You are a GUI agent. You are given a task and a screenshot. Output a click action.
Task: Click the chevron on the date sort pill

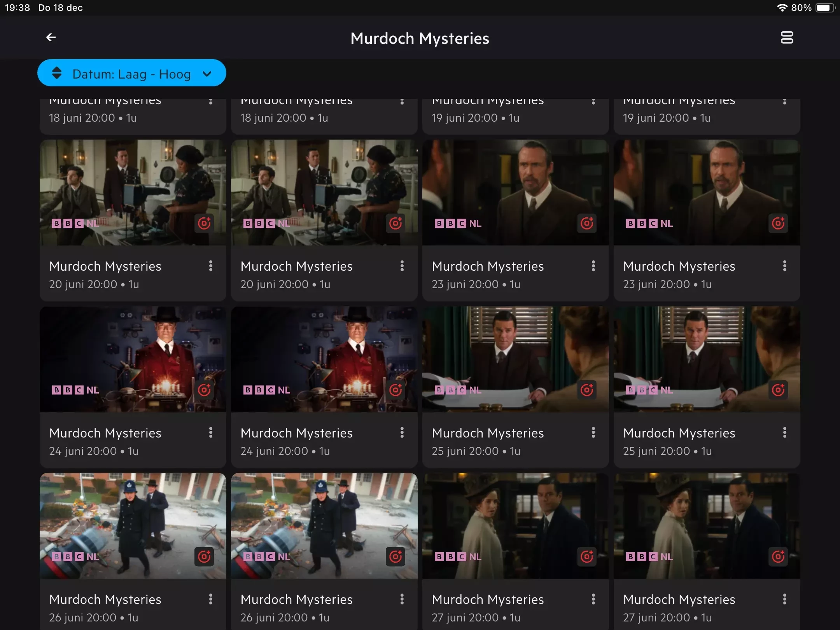coord(207,73)
